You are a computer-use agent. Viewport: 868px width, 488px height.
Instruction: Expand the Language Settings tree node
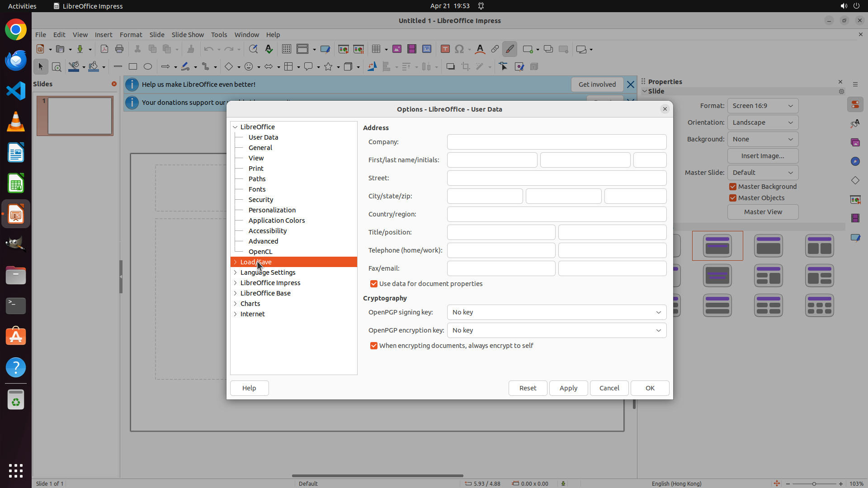tap(235, 272)
